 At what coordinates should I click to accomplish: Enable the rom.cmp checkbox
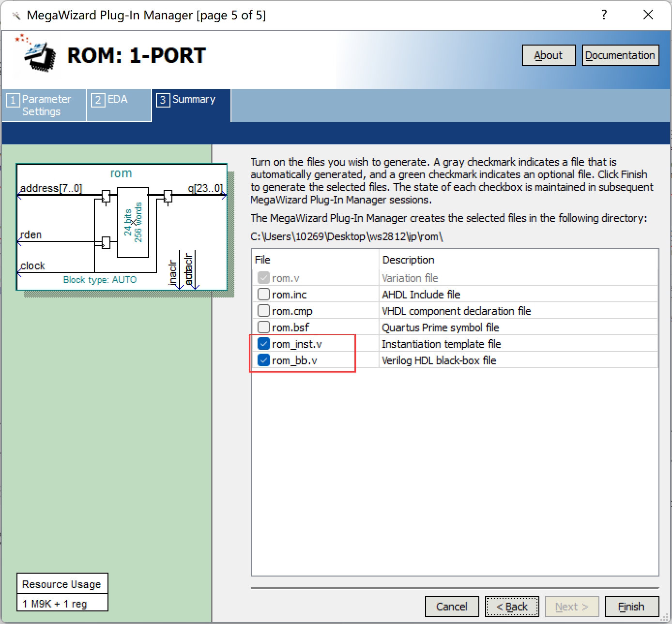264,311
